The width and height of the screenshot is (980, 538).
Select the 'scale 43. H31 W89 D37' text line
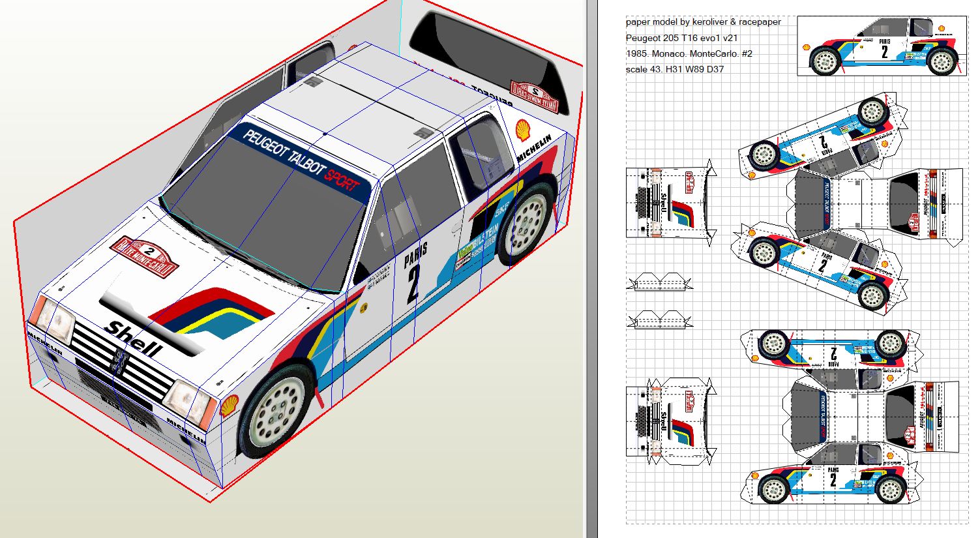coord(675,69)
